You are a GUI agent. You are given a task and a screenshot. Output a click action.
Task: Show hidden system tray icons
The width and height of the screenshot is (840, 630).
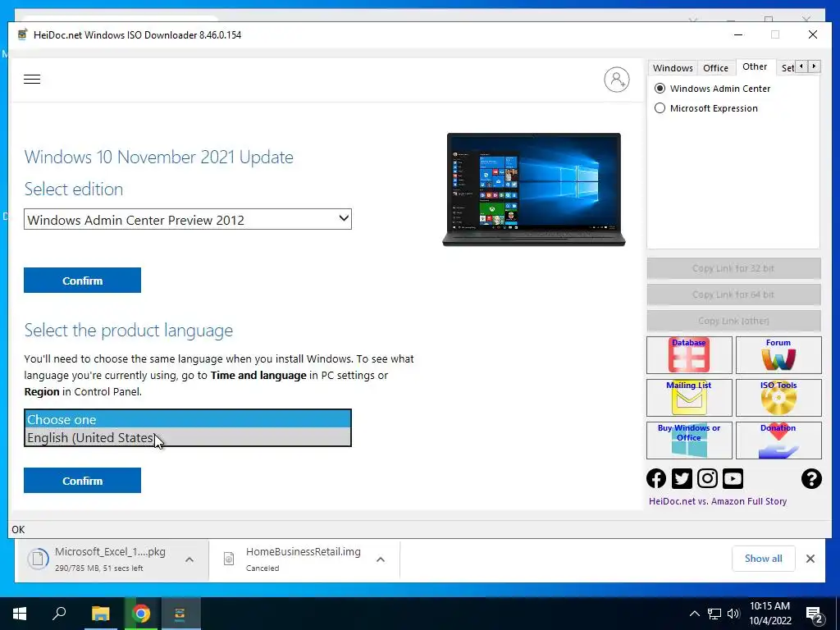(694, 614)
